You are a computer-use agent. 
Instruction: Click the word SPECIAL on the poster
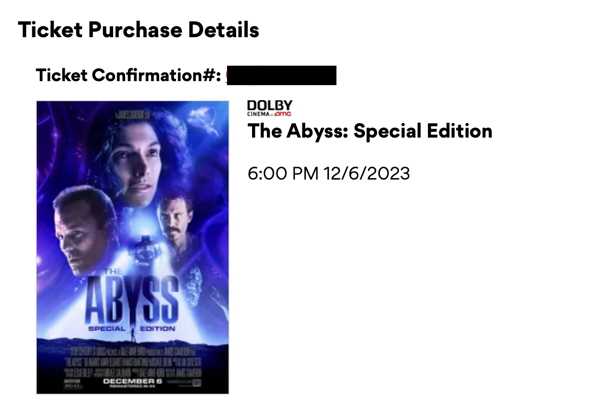(x=107, y=329)
